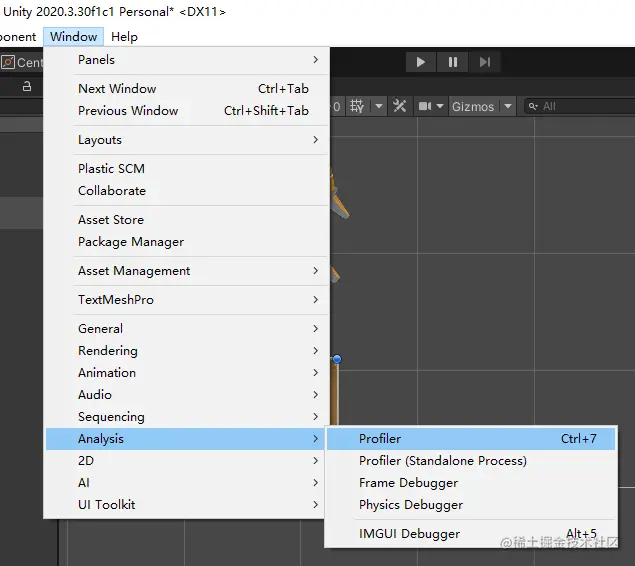The image size is (635, 566).
Task: Open the Package Manager
Action: click(186, 242)
